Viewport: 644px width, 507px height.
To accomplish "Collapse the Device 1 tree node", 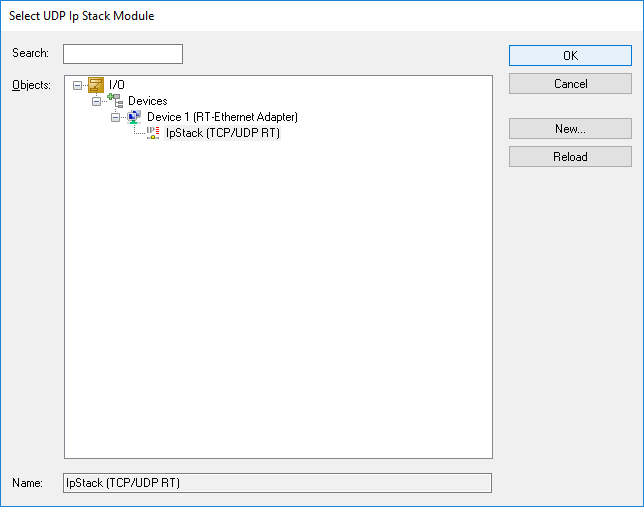I will (115, 117).
